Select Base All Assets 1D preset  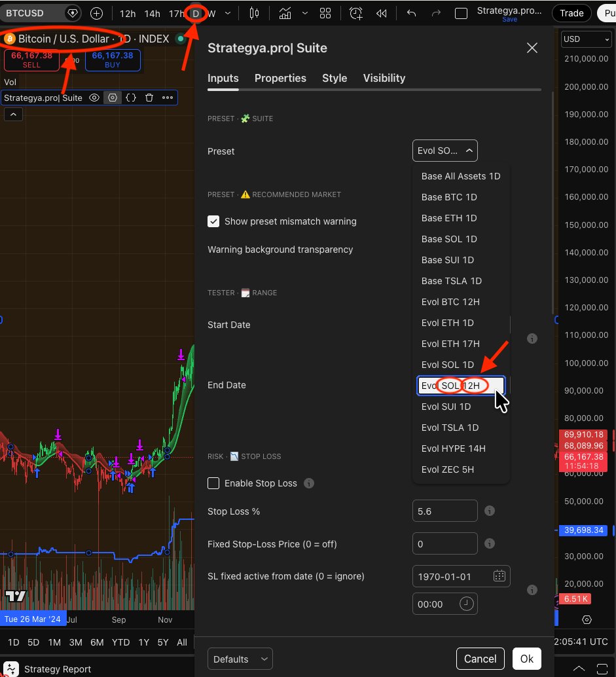click(x=461, y=176)
